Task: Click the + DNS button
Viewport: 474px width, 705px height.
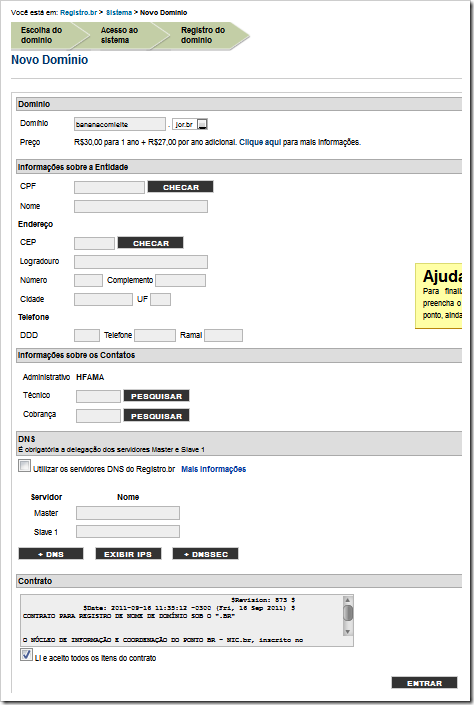Action: pos(51,554)
